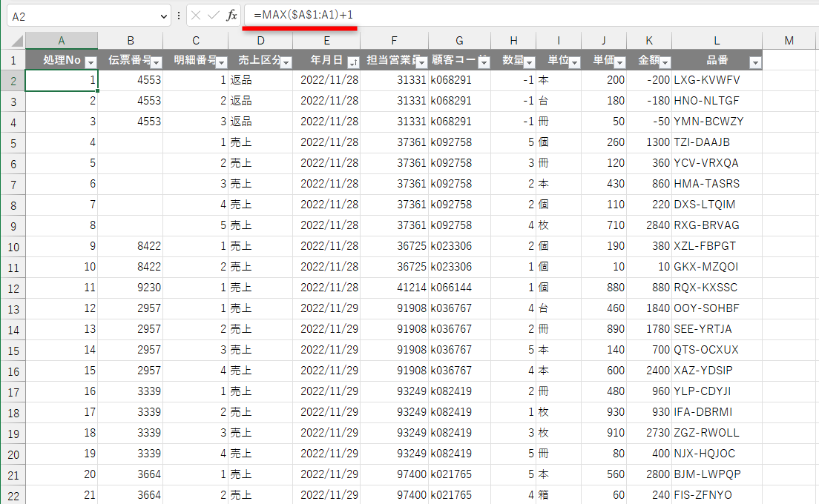
Task: Click cell with 品番 RQX-KXSSC
Action: 717,288
